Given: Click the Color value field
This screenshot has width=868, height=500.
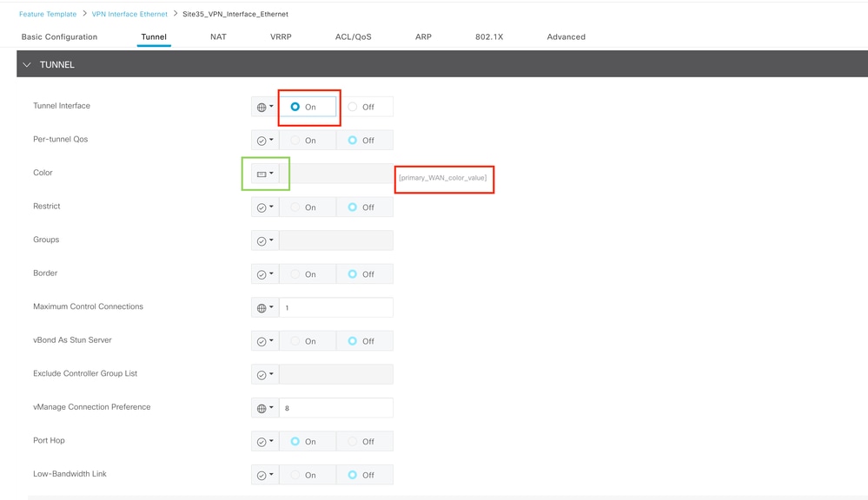Looking at the screenshot, I should (336, 174).
